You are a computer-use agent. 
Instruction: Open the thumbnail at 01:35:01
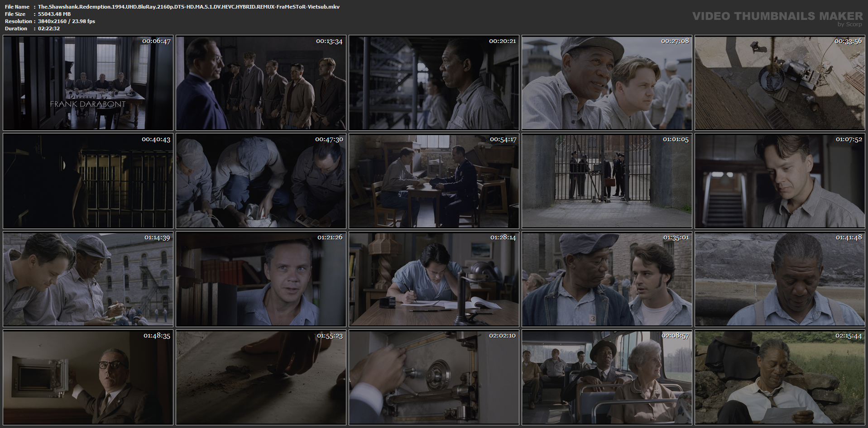coord(607,279)
